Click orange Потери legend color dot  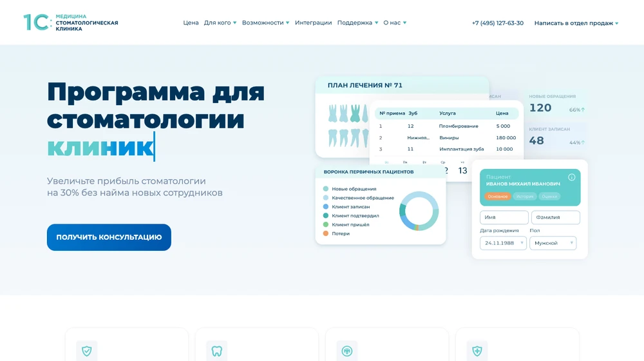pos(326,233)
